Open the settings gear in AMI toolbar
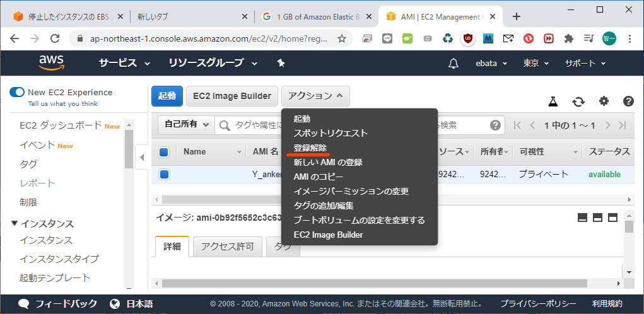The width and height of the screenshot is (644, 314). tap(604, 102)
